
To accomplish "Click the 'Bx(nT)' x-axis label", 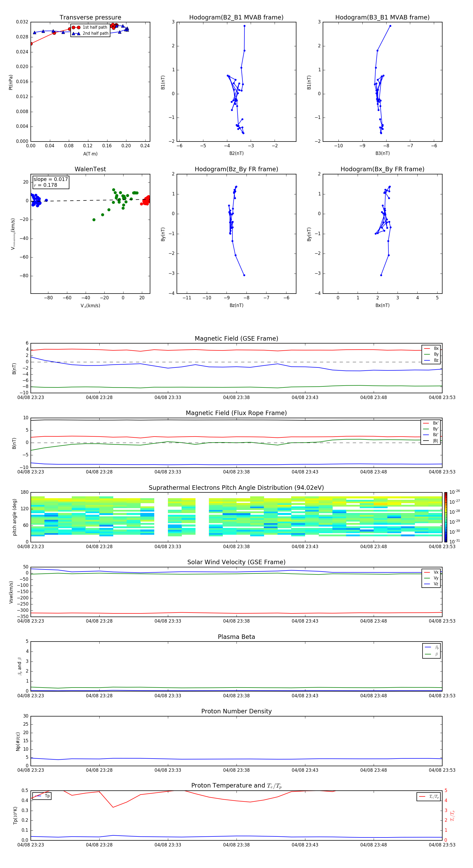I will [x=382, y=305].
